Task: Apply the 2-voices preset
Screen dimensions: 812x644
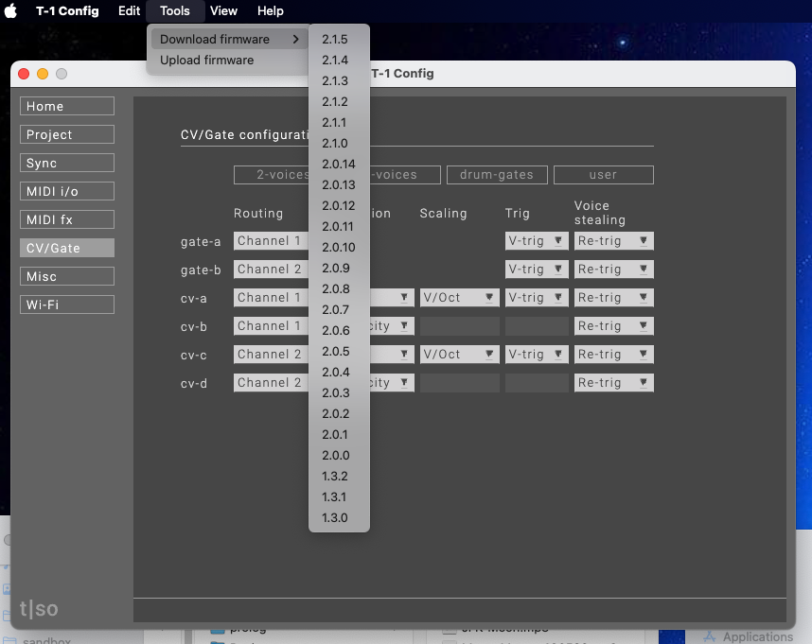Action: click(x=272, y=175)
